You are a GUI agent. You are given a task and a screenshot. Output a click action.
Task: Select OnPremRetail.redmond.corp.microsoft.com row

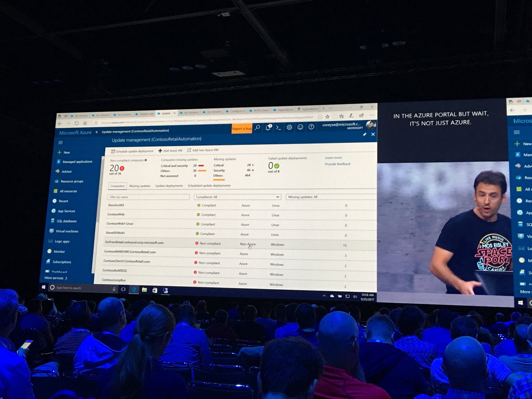(239, 243)
